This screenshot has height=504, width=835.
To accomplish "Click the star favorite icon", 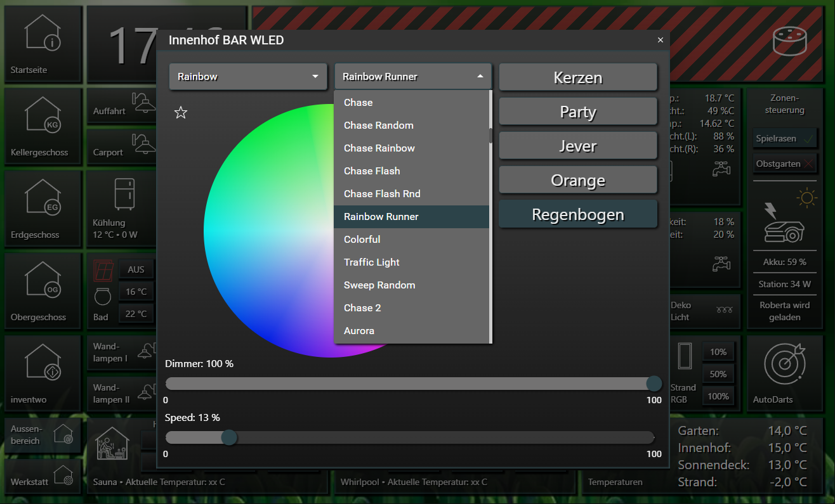I will pyautogui.click(x=181, y=113).
